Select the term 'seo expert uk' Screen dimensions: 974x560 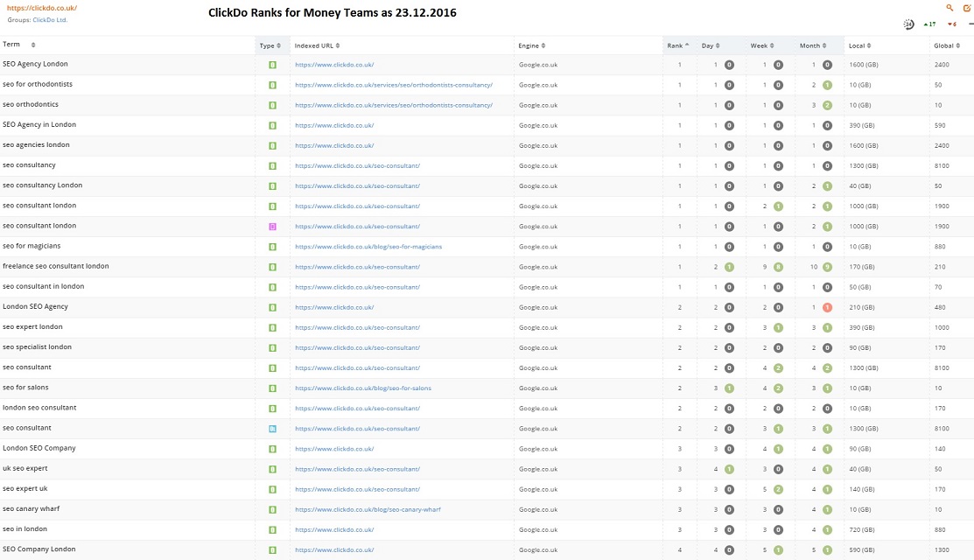click(25, 488)
